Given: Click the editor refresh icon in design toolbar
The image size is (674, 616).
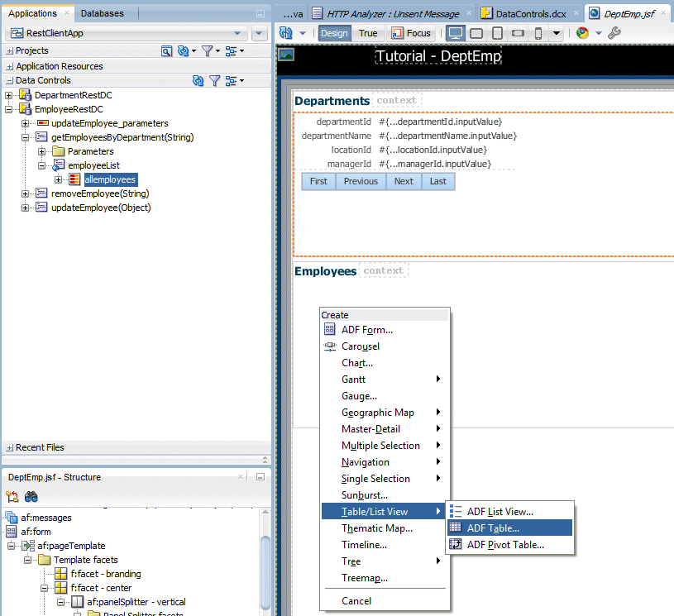Looking at the screenshot, I should (x=286, y=33).
